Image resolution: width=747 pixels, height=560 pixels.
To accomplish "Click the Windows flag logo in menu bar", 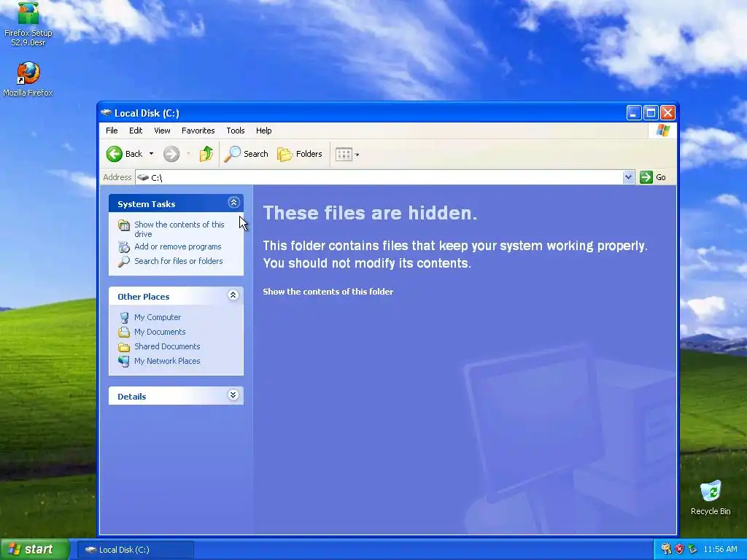I will [662, 131].
